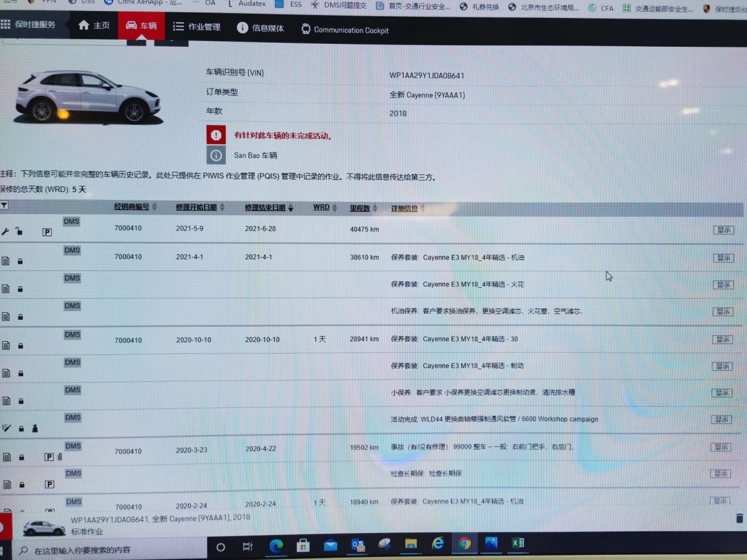The width and height of the screenshot is (747, 560).
Task: Click the Windows taskbar search box
Action: (110, 549)
